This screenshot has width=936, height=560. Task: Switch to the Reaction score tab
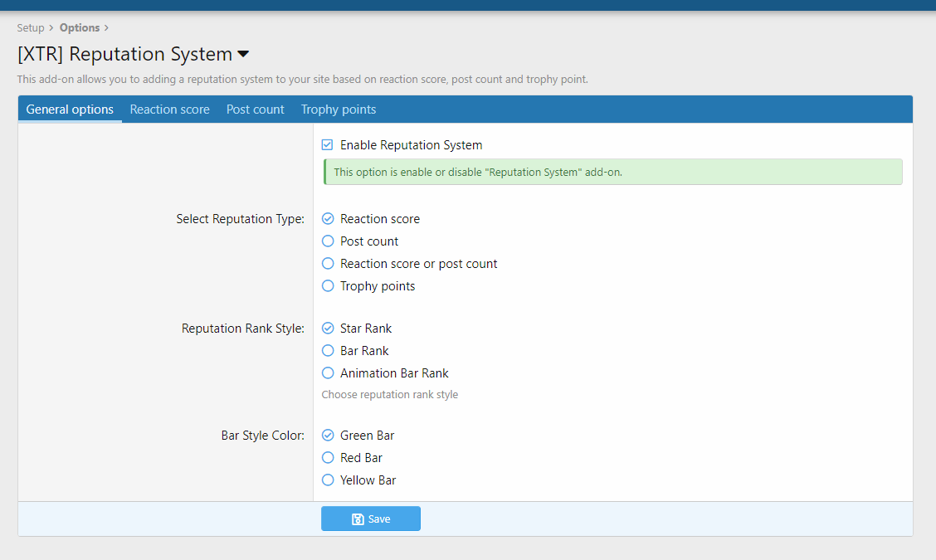click(x=169, y=110)
